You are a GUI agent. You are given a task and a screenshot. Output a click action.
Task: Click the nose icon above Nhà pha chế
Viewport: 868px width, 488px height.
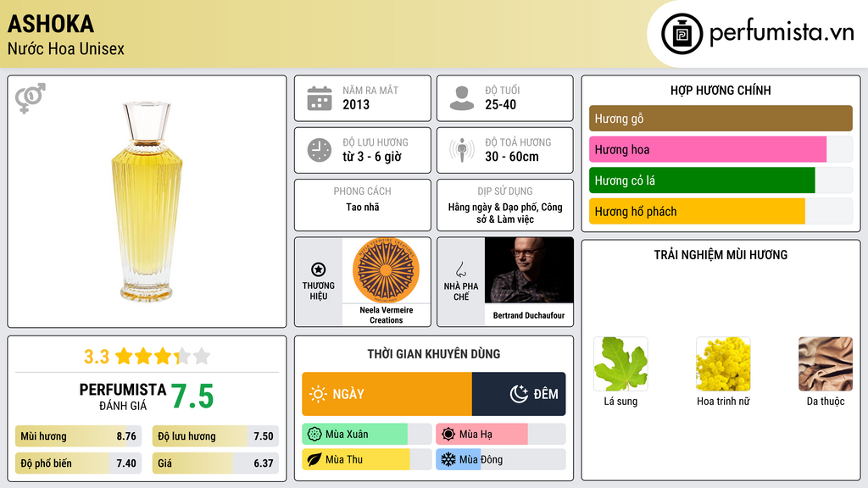point(460,269)
